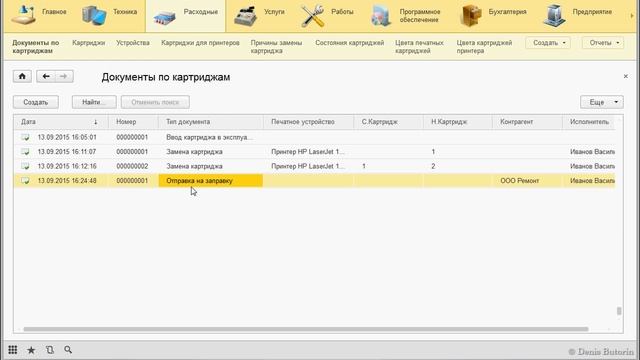Select the Ввод картриджа в эксплуа... cell
The height and width of the screenshot is (360, 640).
[211, 138]
